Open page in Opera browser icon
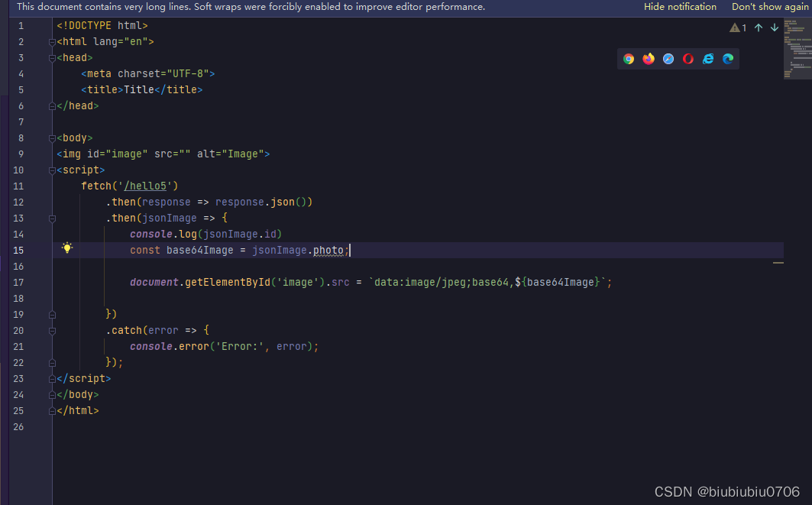 pos(688,59)
